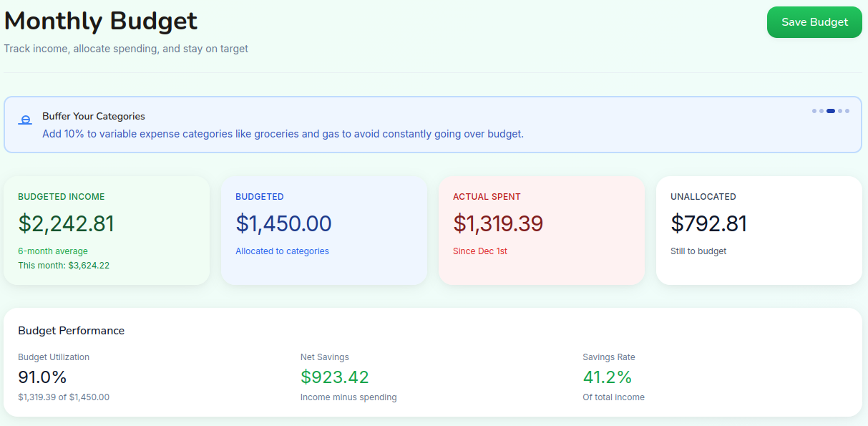Viewport: 868px width, 426px height.
Task: Select the first tip carousel dot
Action: (814, 110)
